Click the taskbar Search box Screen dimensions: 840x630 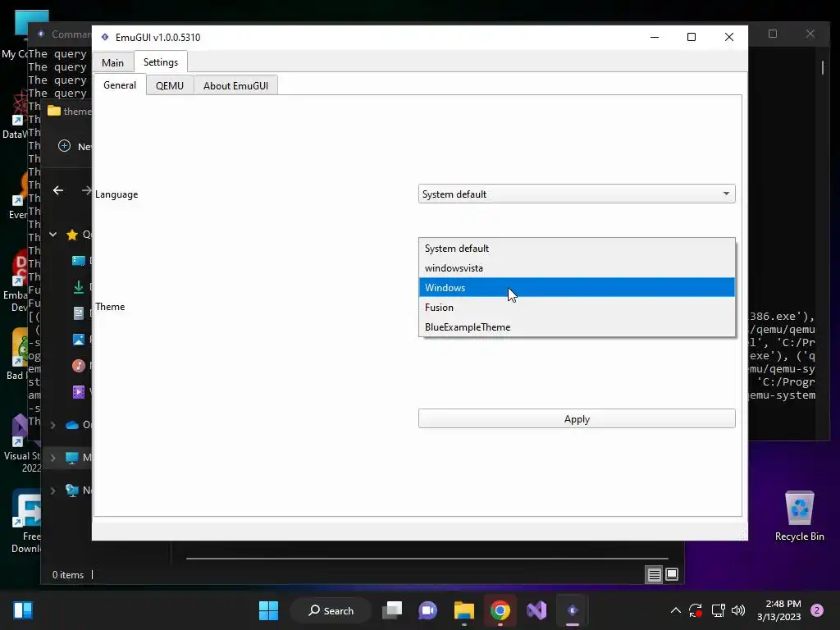(x=331, y=610)
